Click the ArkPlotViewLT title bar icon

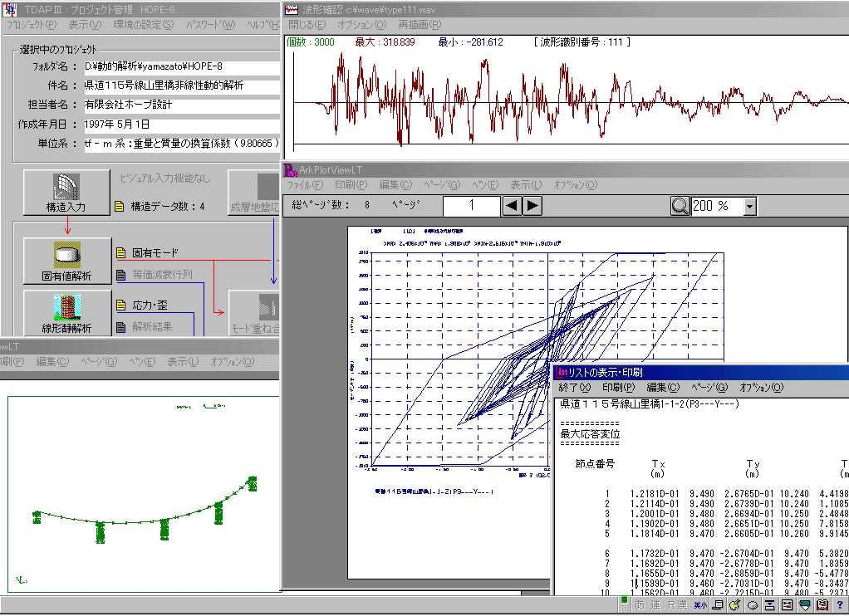(291, 170)
